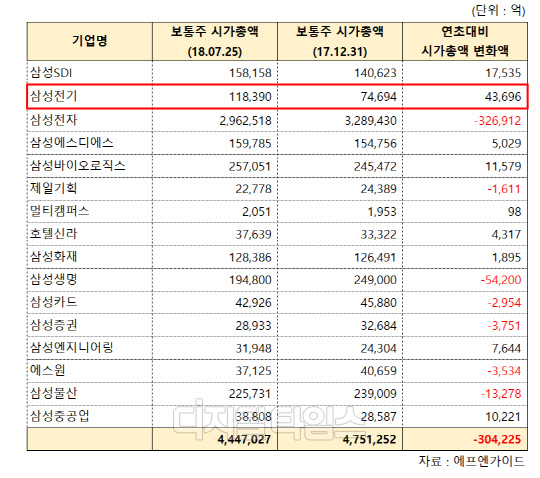
Task: Click the red value -13,278
Action: click(501, 394)
